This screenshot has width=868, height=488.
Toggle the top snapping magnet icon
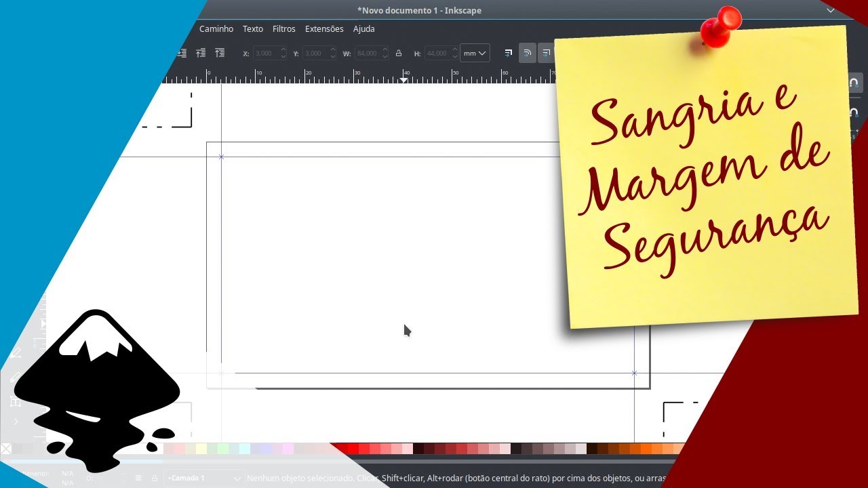tap(854, 83)
